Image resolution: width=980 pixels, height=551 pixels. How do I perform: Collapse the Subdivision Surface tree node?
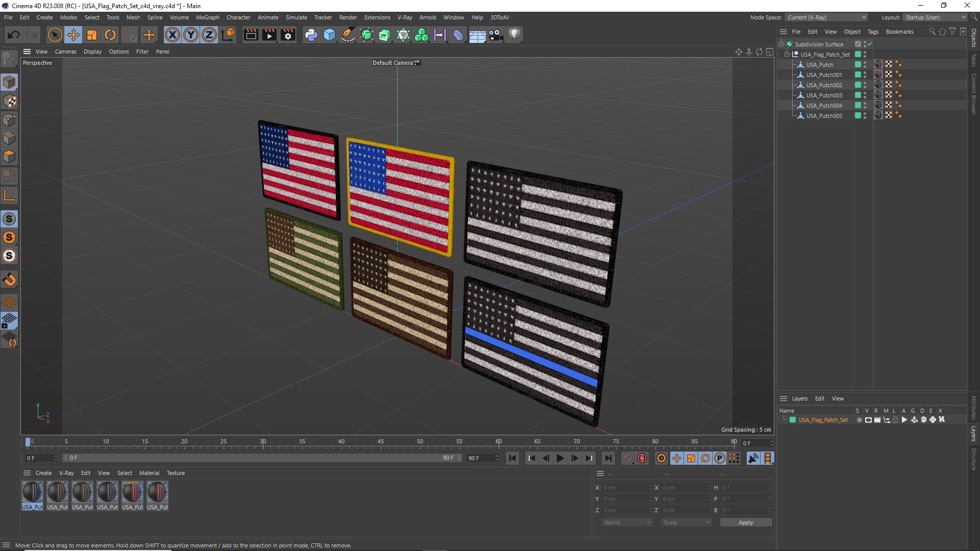tap(781, 44)
